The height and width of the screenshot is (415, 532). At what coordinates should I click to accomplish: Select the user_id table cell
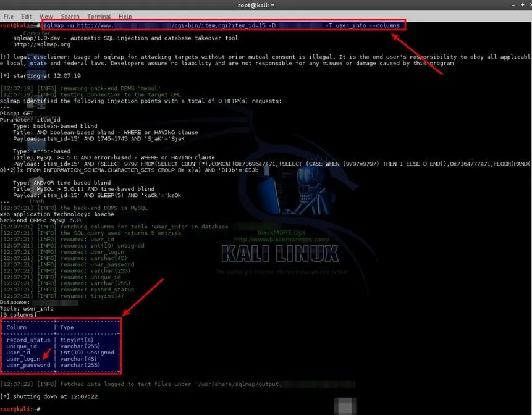click(x=19, y=353)
